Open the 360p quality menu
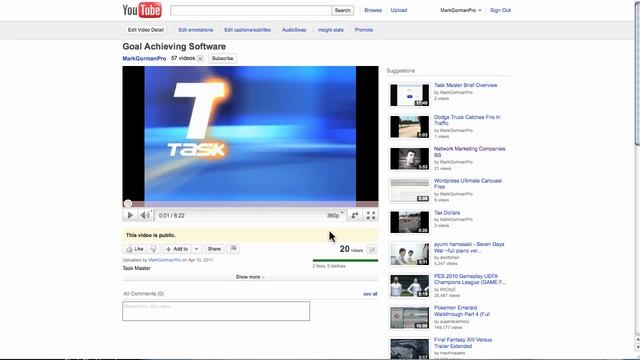Image resolution: width=640 pixels, height=360 pixels. [x=335, y=215]
